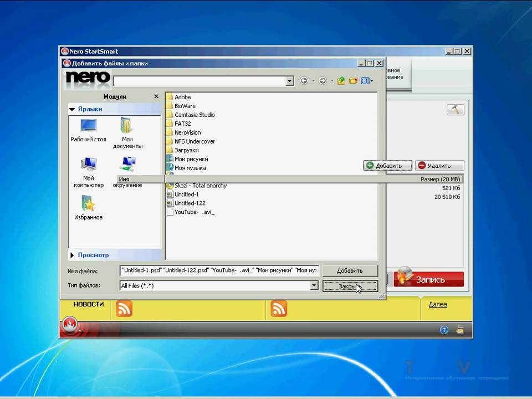
Task: Click the Удалить button
Action: click(x=439, y=166)
